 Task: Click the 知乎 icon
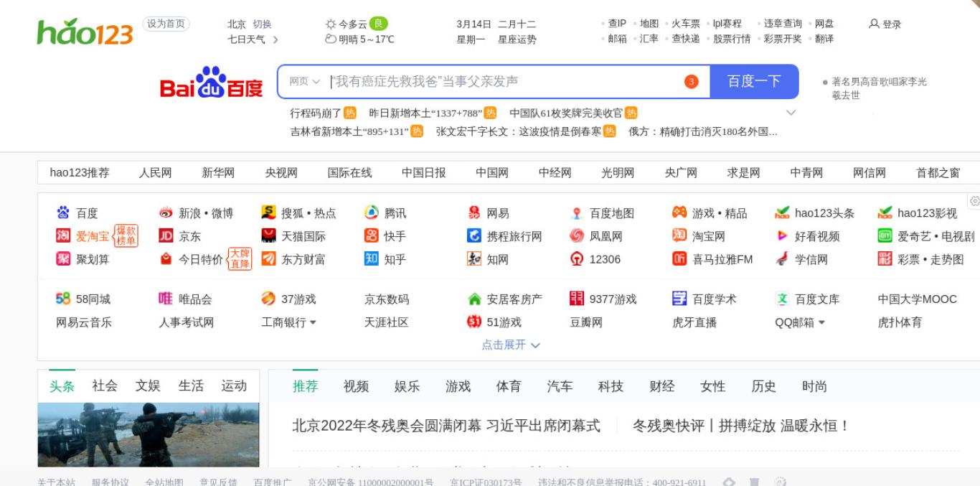[x=372, y=259]
